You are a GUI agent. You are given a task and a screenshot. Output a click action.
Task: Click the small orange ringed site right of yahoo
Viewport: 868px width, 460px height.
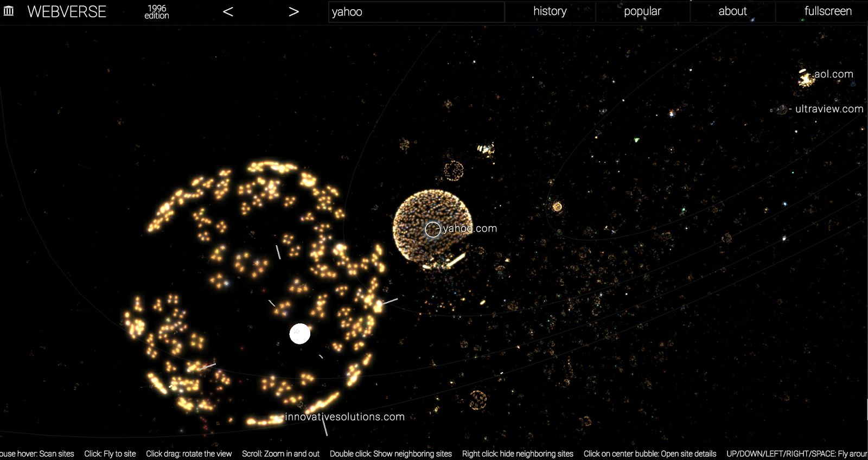pos(557,207)
